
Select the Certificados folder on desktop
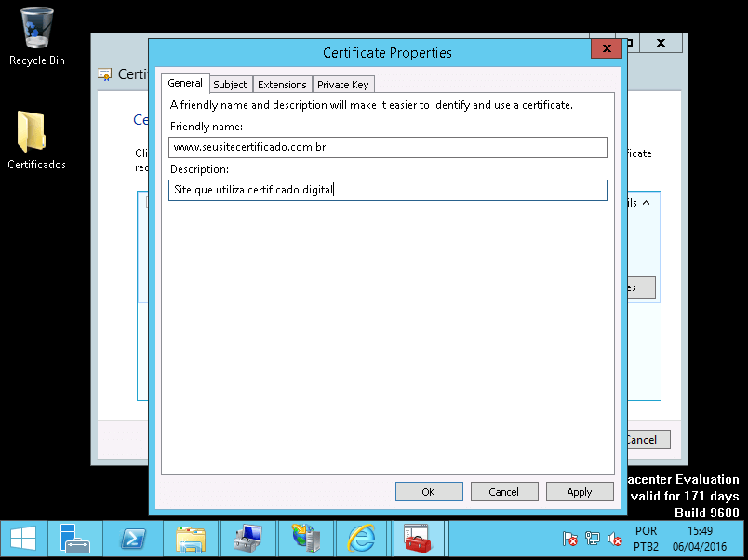[36, 140]
